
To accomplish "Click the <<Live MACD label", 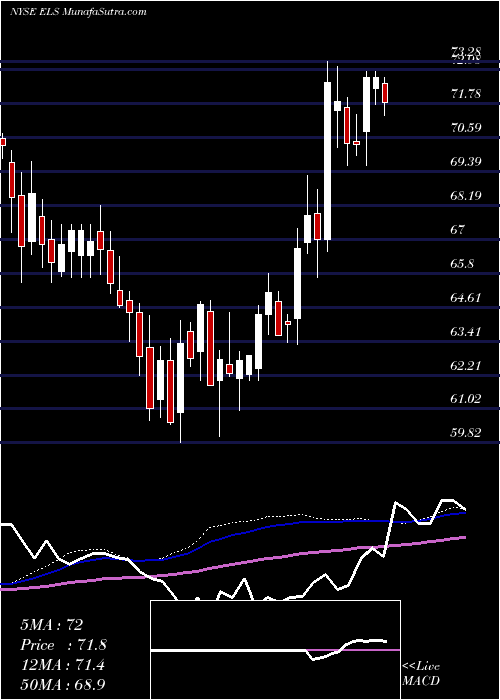I will 421,673.
